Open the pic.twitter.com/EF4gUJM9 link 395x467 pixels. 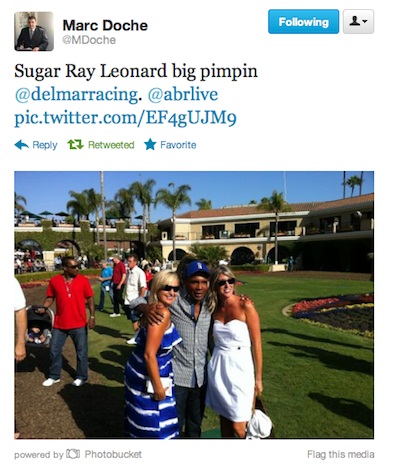click(125, 118)
